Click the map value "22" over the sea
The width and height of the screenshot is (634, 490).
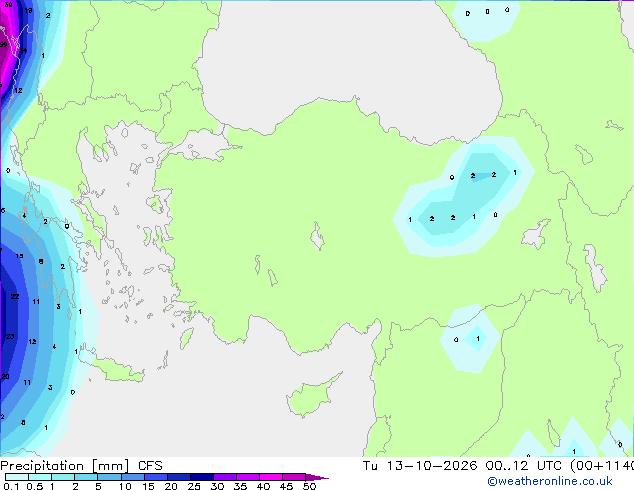click(15, 296)
